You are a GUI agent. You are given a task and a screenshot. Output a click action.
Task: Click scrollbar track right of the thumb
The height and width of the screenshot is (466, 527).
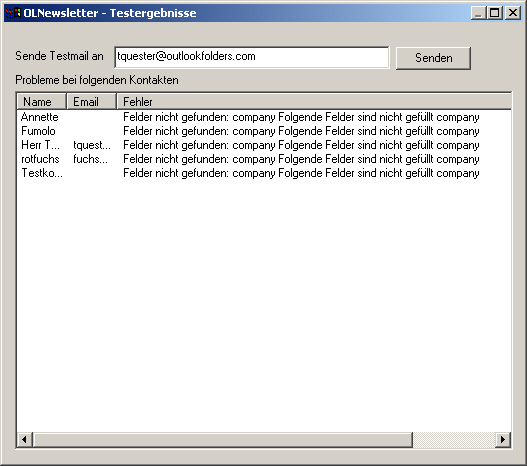pos(454,439)
